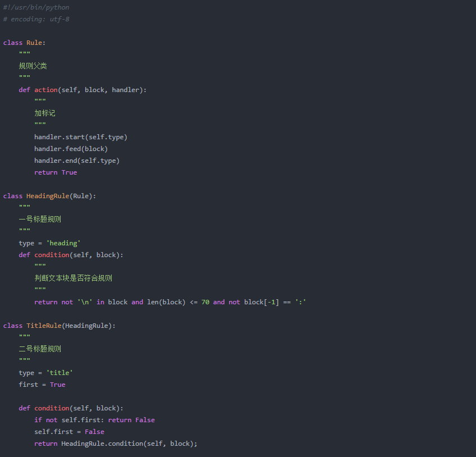Click the 'def action(self, block, handler):' line
Screen dimensions: 476x457
(x=83, y=90)
